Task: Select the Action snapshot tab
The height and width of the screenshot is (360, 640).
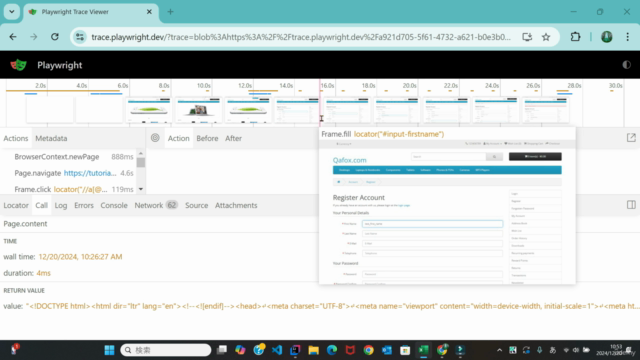Action: pos(179,138)
